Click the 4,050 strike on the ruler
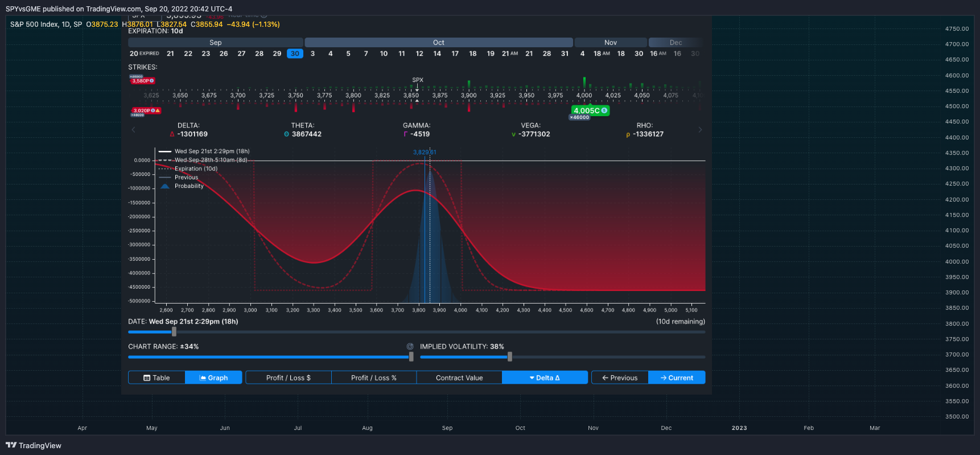The height and width of the screenshot is (455, 980). 642,95
